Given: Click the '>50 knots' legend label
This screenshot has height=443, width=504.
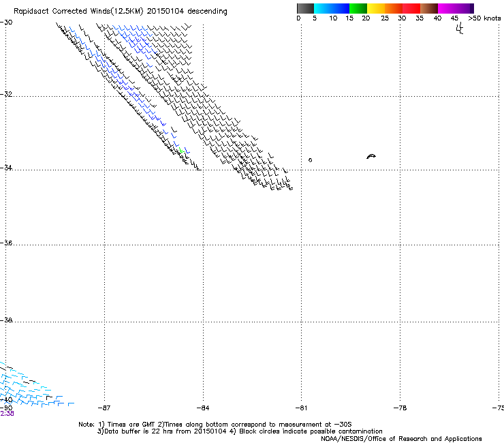Looking at the screenshot, I should pyautogui.click(x=484, y=18).
